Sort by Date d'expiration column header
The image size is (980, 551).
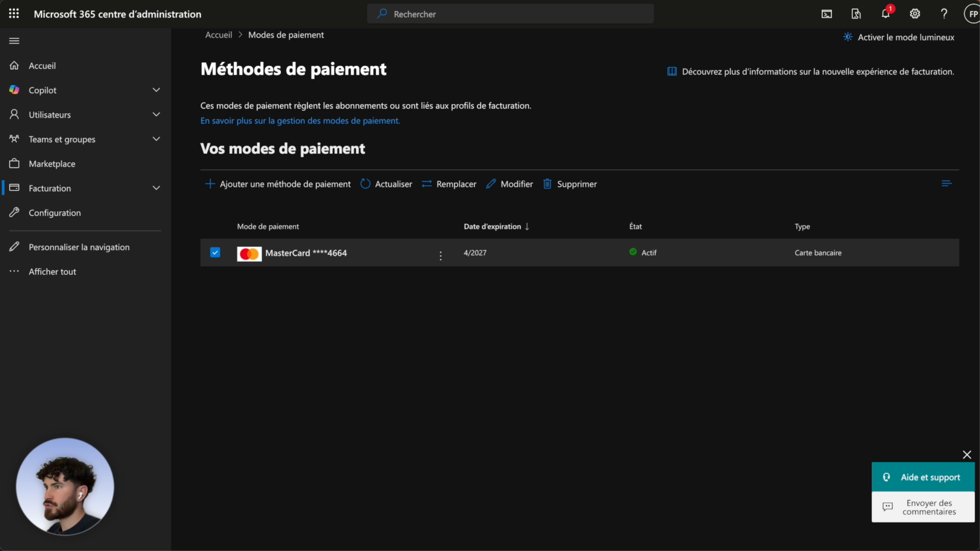496,226
